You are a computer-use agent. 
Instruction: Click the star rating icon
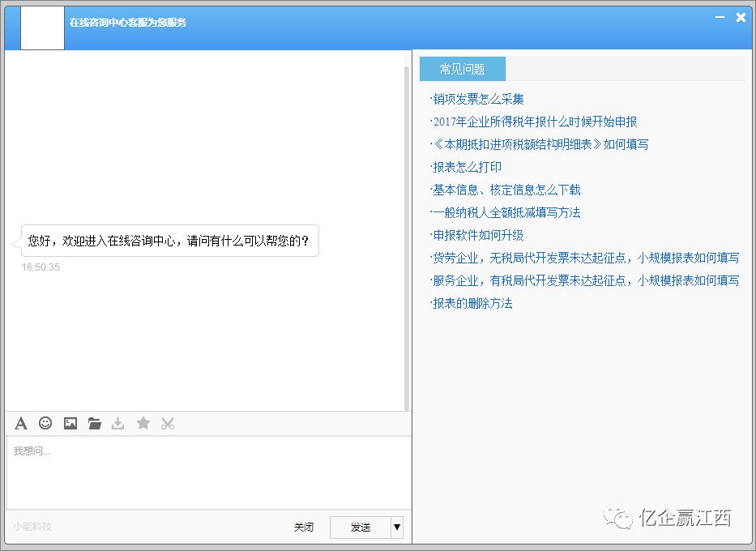[x=143, y=423]
